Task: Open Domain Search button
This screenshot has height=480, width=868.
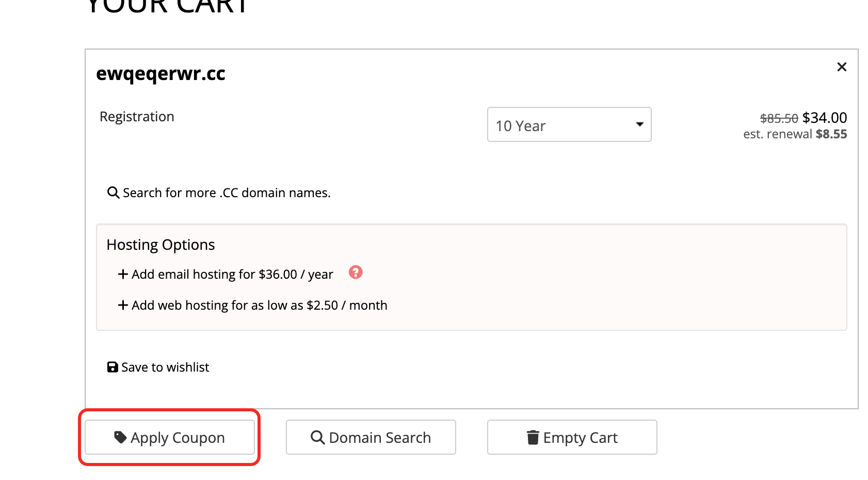Action: [371, 437]
